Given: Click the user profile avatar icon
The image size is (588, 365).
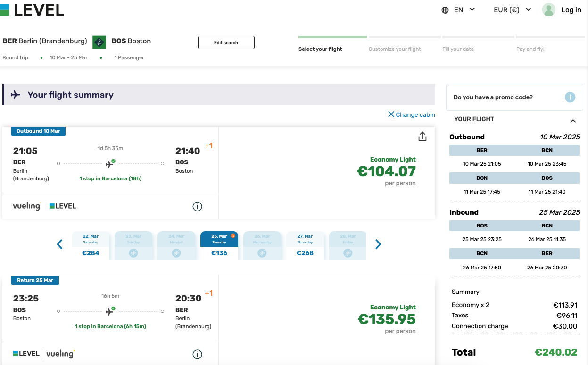Looking at the screenshot, I should [x=548, y=9].
